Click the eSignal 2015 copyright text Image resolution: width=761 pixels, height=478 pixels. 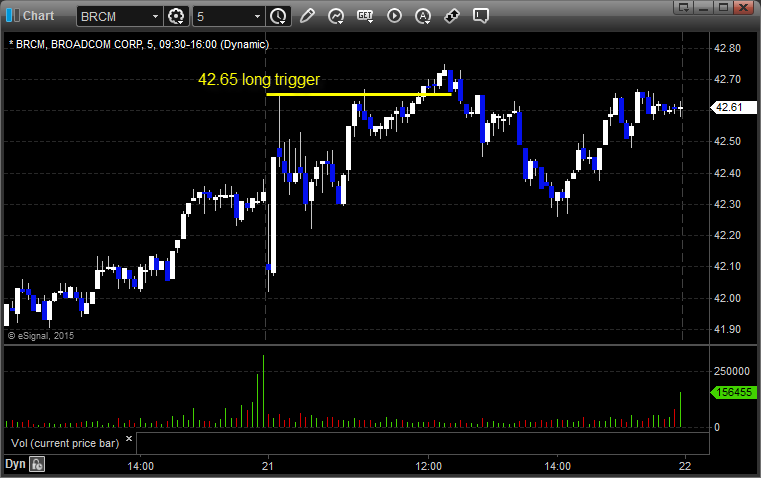(41, 335)
